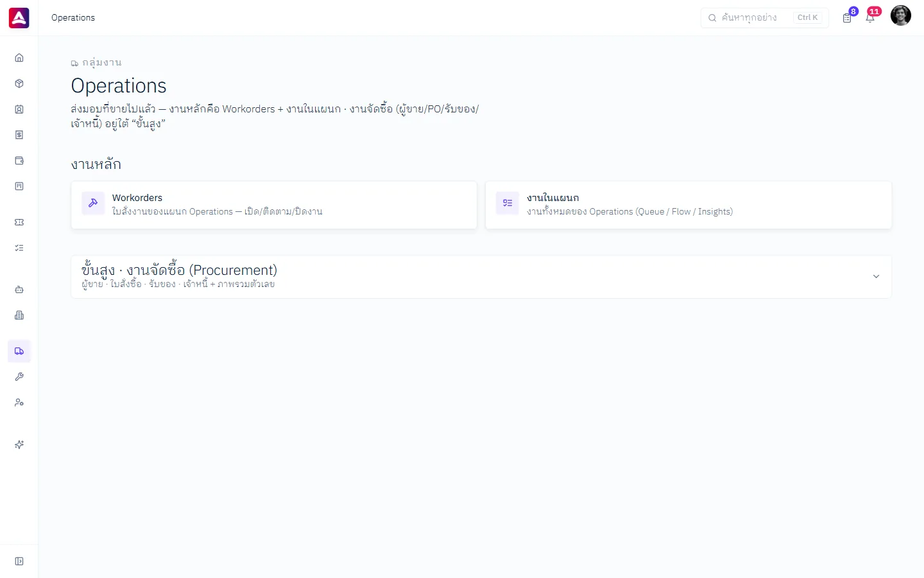Viewport: 924px width, 578px height.
Task: Click the search field "ค้นหาทุกอย่าง"
Action: pos(765,18)
